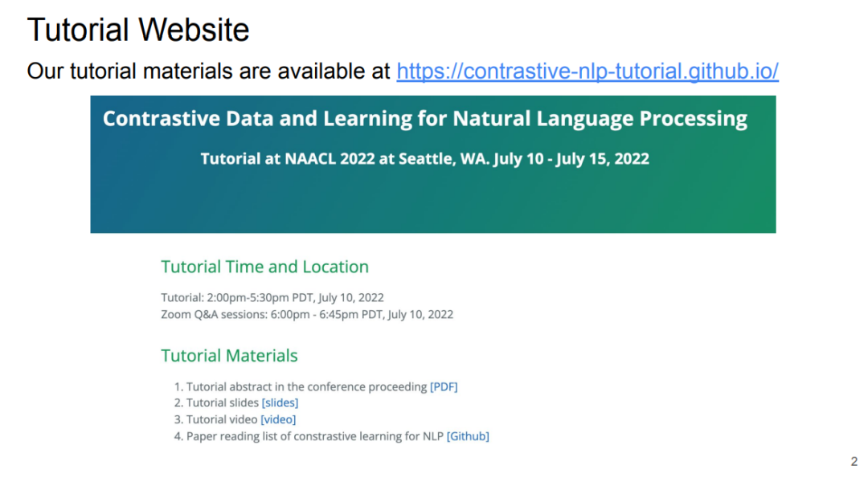868x482 pixels.
Task: Open the contrastive-nlp-tutorial.github.io link
Action: (588, 71)
